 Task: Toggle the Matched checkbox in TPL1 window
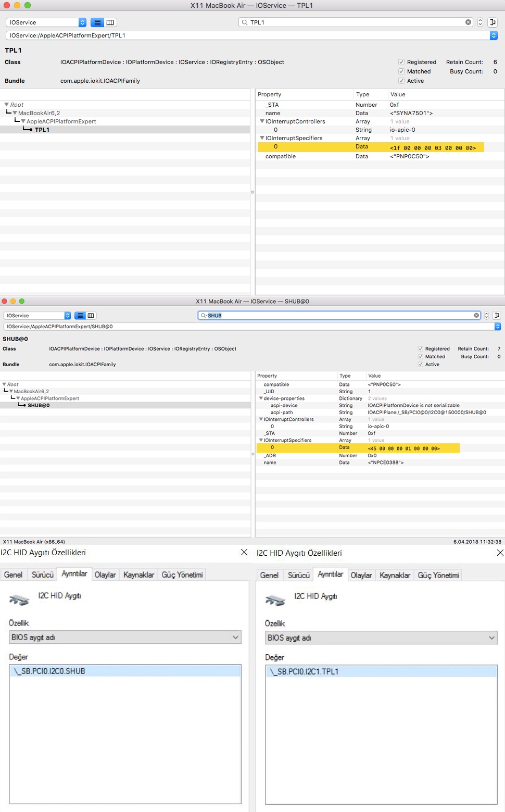pos(401,71)
